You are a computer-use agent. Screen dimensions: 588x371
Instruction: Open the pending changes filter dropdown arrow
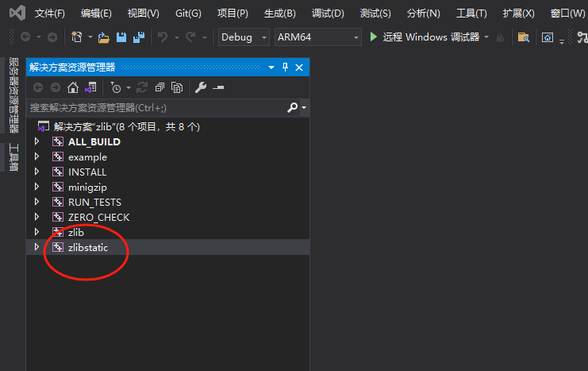129,88
